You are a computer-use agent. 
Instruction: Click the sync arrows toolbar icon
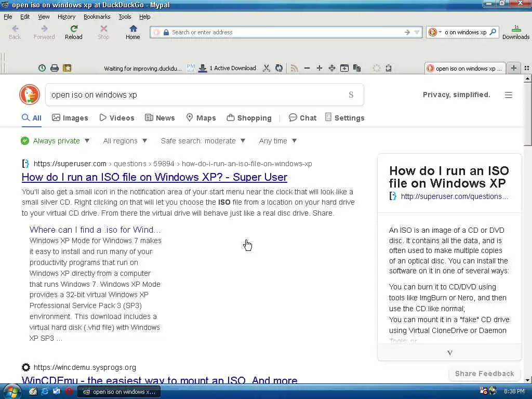(279, 68)
